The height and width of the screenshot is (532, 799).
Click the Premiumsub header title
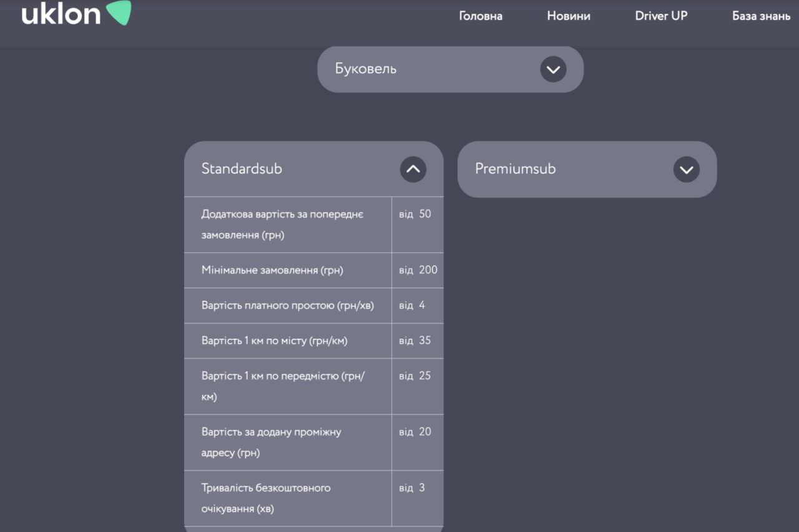click(515, 169)
